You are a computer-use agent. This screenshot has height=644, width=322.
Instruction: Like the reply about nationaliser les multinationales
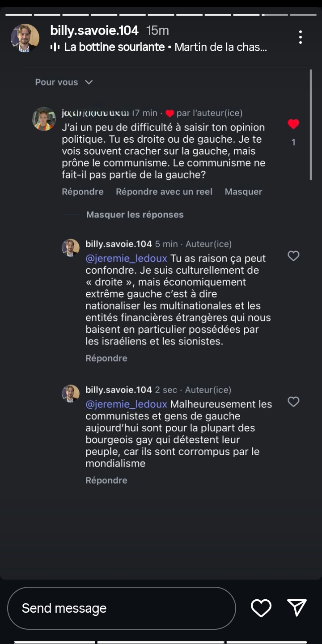[x=293, y=256]
